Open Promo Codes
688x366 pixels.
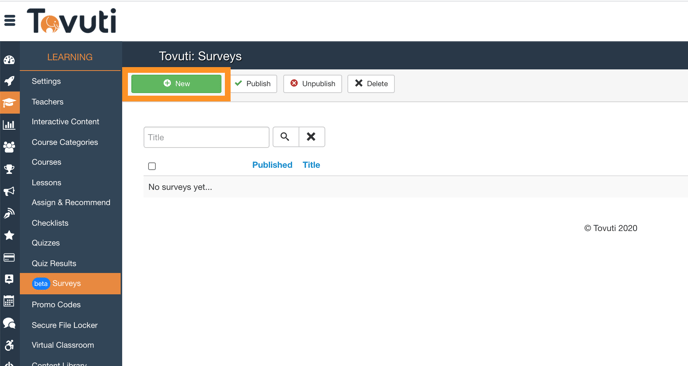[56, 305]
